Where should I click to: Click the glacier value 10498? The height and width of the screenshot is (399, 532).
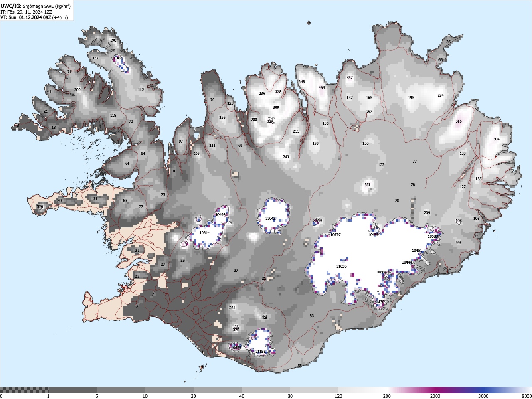click(x=220, y=215)
